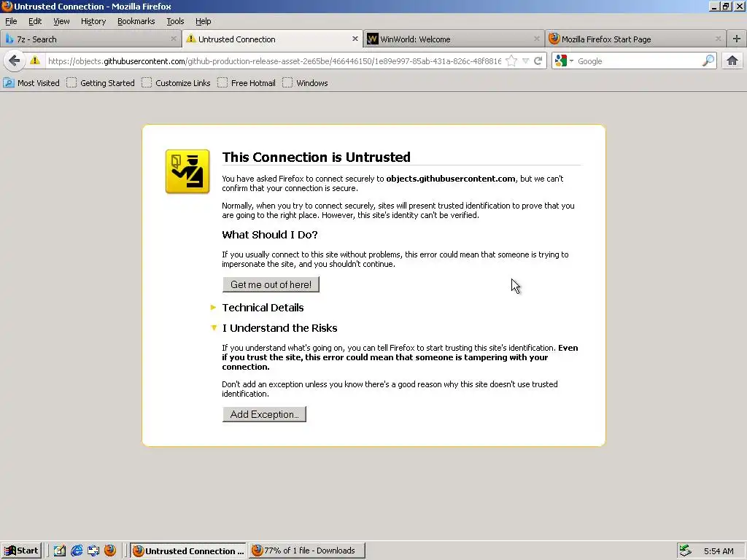
Task: Open a new tab with plus button
Action: tap(737, 39)
